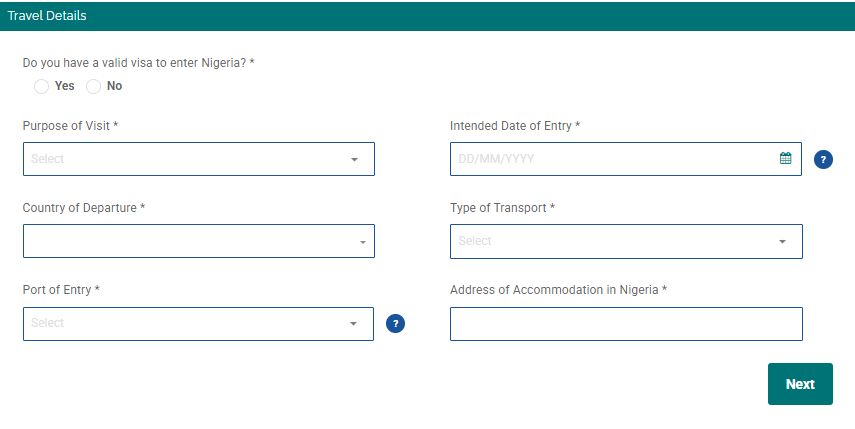Focus the Address of Accommodation in Nigeria field

coord(626,324)
